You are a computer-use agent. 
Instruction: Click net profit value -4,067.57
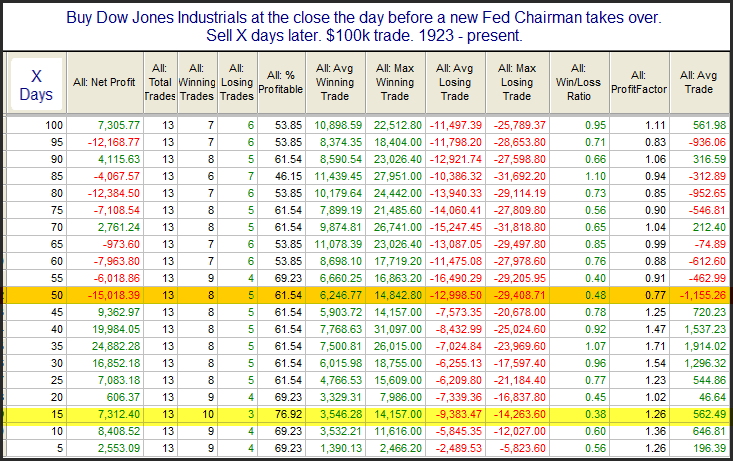coord(117,176)
